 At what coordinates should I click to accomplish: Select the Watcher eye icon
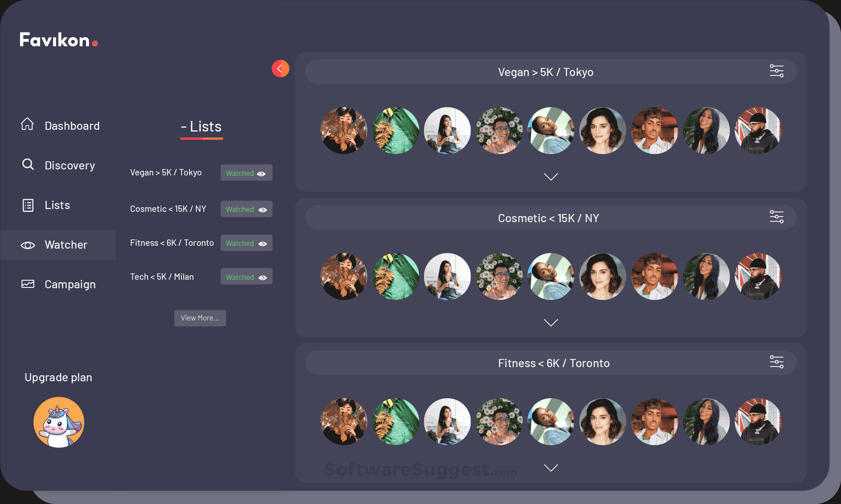click(28, 244)
